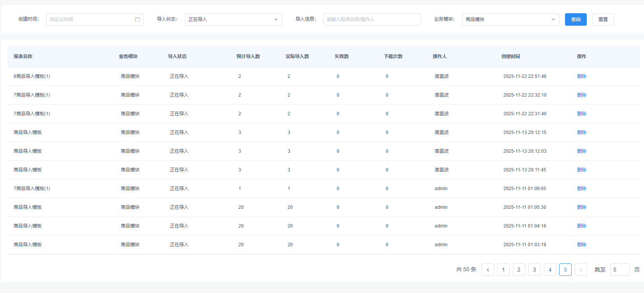Expand the 导入状态 dropdown
Viewport: 644px width, 293px height.
233,19
